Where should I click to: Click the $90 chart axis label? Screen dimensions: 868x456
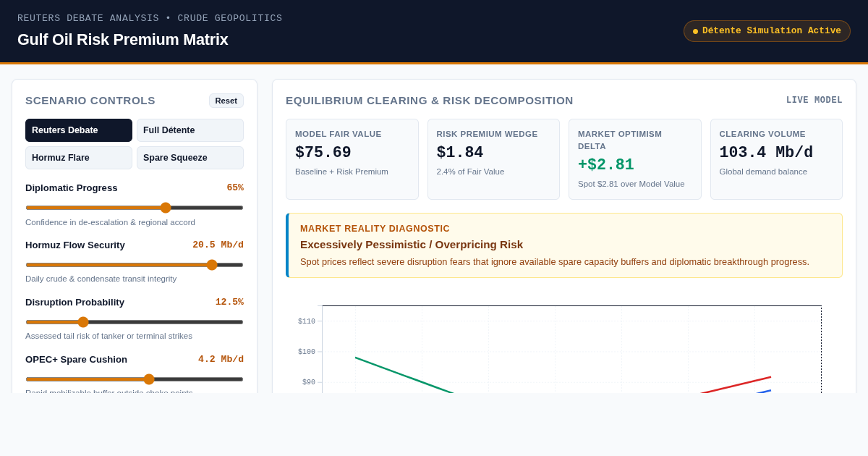coord(309,382)
